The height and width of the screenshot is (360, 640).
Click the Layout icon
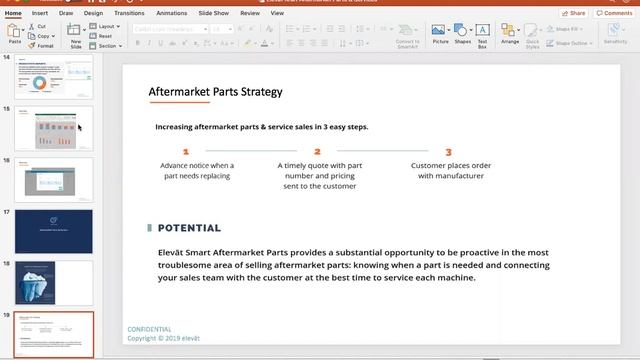click(93, 26)
